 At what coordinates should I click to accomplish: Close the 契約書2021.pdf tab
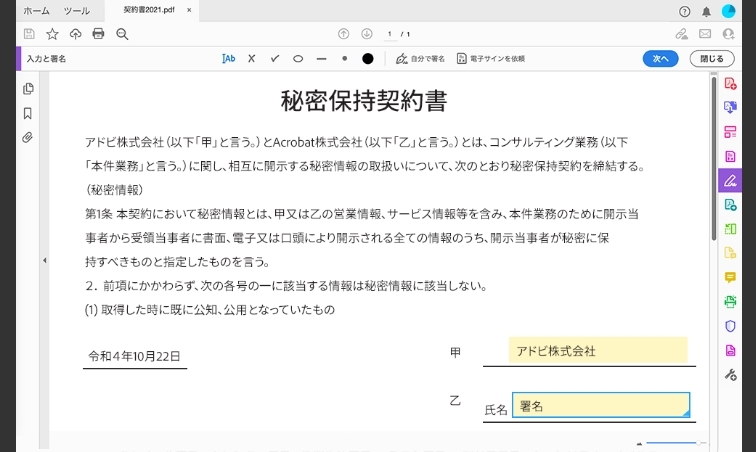[189, 10]
